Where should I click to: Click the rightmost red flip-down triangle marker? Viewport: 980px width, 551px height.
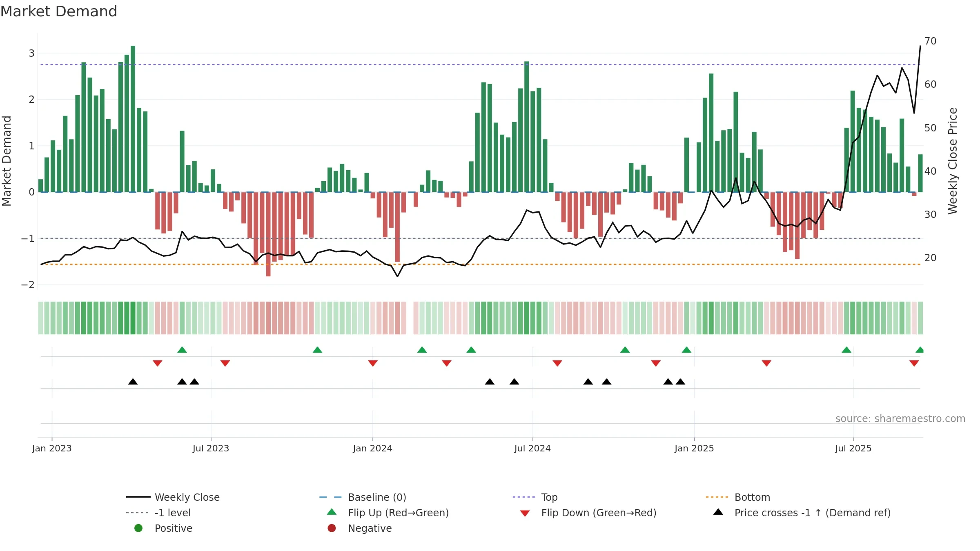[x=914, y=363]
